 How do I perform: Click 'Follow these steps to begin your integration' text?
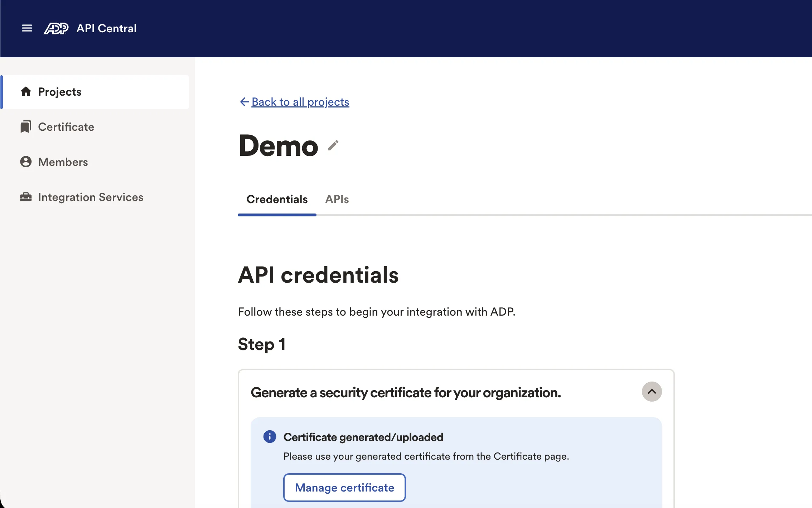[x=377, y=312]
